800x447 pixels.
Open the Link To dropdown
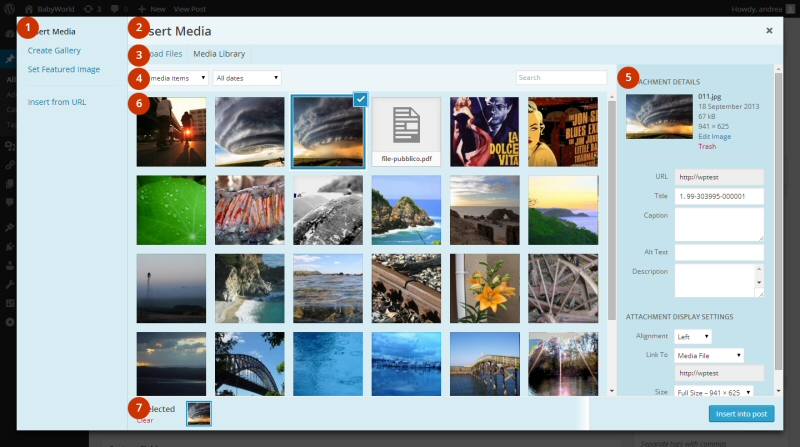tap(709, 355)
